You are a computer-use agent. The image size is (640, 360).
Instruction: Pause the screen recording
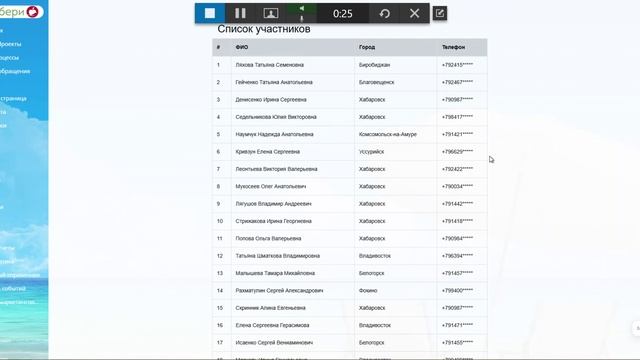[x=240, y=13]
